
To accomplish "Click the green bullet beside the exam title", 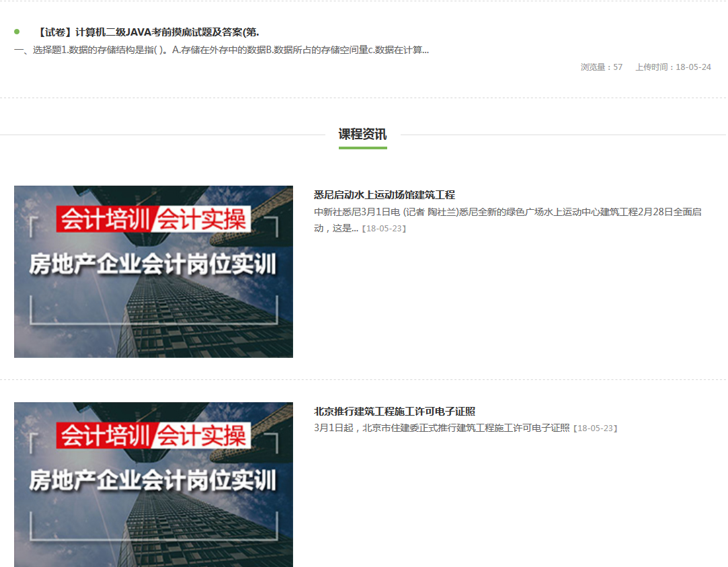I will [x=15, y=30].
